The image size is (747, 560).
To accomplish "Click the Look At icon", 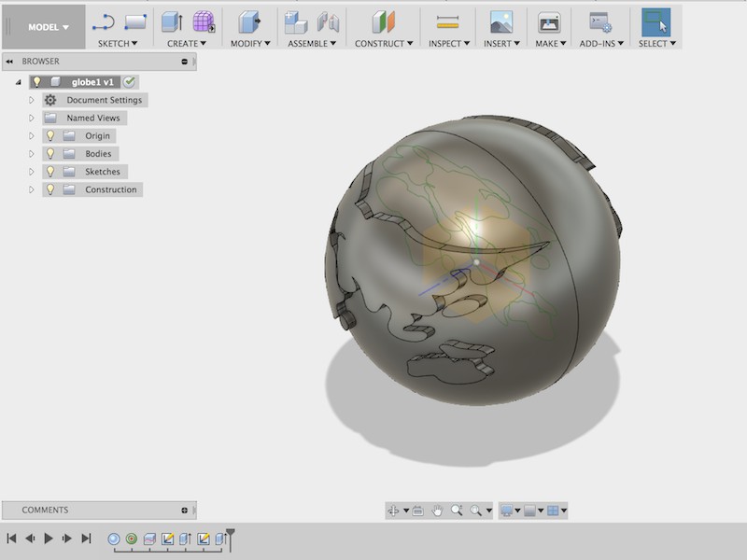I will tap(417, 511).
